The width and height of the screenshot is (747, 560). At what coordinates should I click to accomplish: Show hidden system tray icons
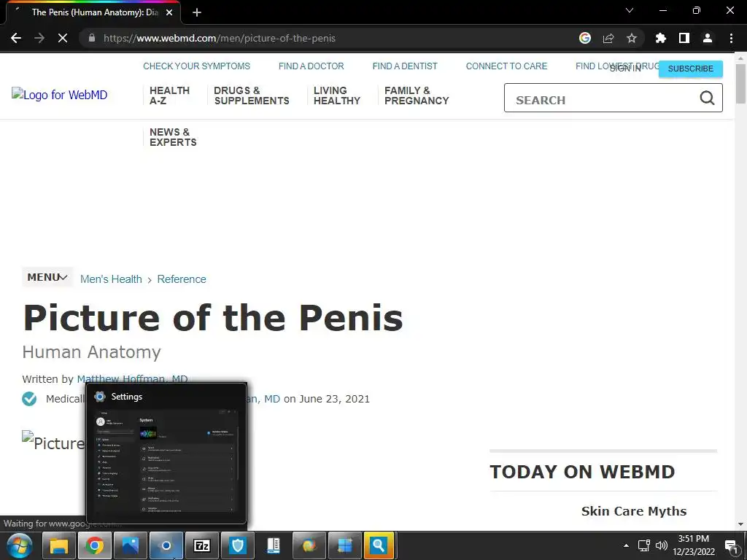tap(626, 545)
